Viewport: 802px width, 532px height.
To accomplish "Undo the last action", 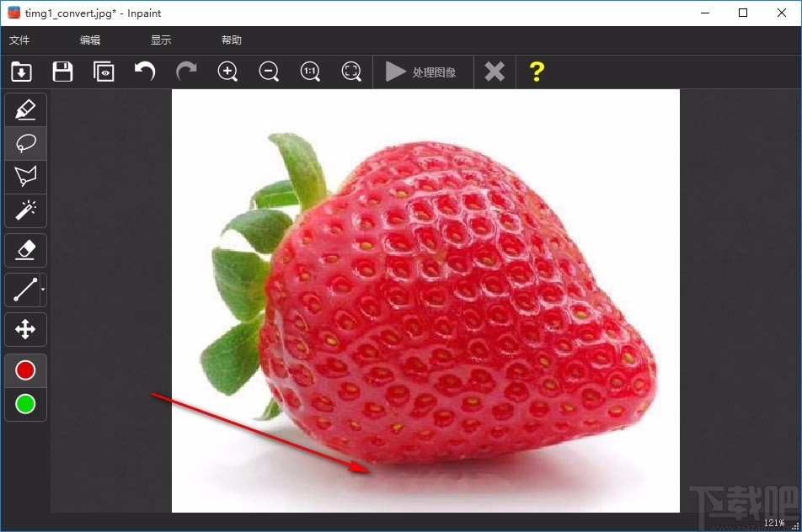I will click(145, 72).
